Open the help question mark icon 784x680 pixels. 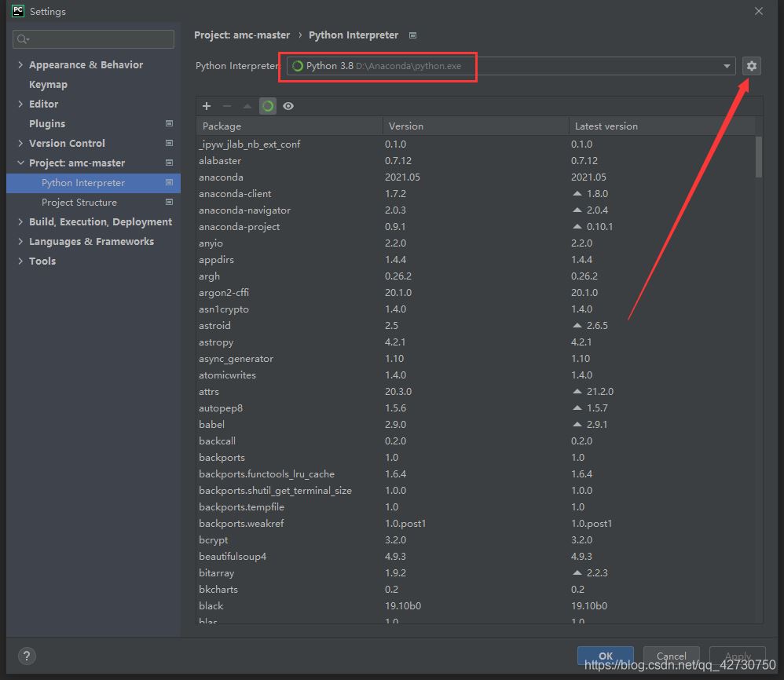(26, 656)
